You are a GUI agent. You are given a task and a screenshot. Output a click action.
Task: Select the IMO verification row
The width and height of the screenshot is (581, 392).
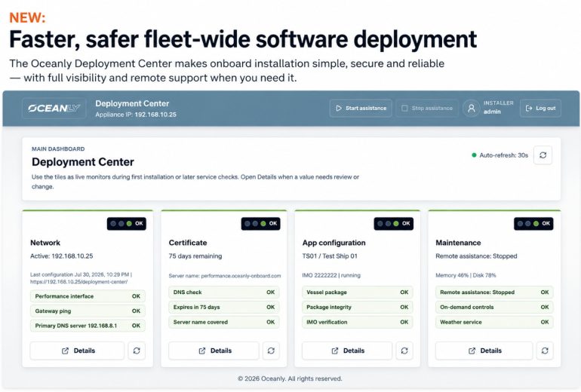[x=358, y=322]
